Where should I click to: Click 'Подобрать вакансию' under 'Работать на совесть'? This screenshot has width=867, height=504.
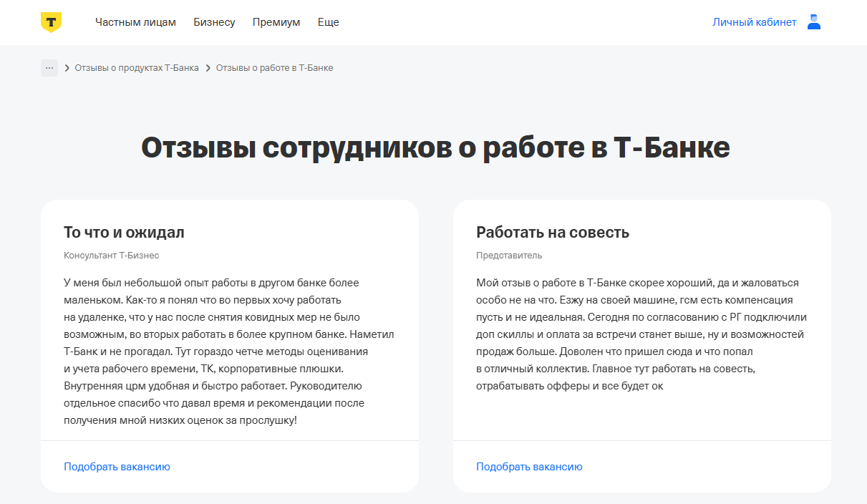coord(529,467)
